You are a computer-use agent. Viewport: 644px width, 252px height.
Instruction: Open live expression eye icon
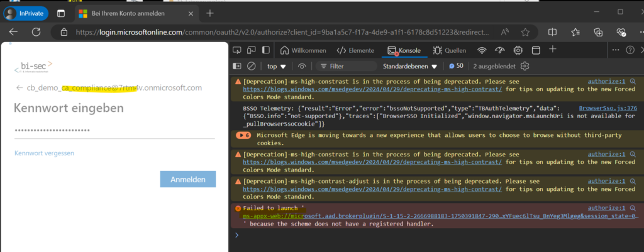coord(303,66)
